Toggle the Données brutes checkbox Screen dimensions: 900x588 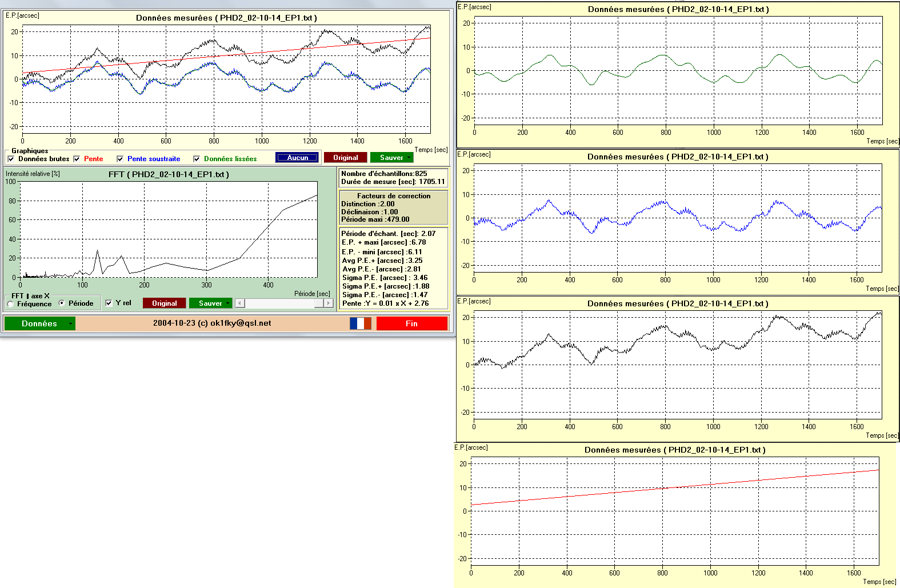point(11,159)
